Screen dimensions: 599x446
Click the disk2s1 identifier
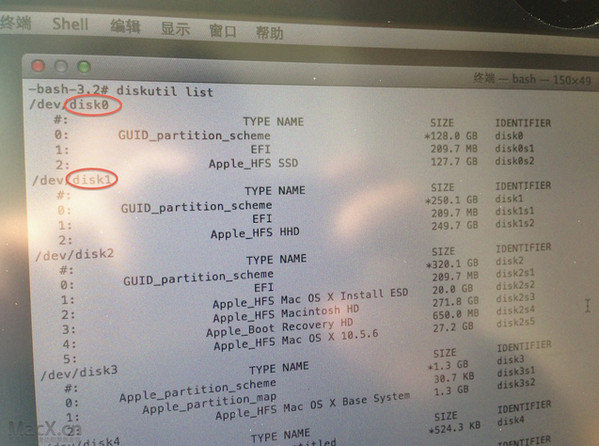click(x=515, y=273)
